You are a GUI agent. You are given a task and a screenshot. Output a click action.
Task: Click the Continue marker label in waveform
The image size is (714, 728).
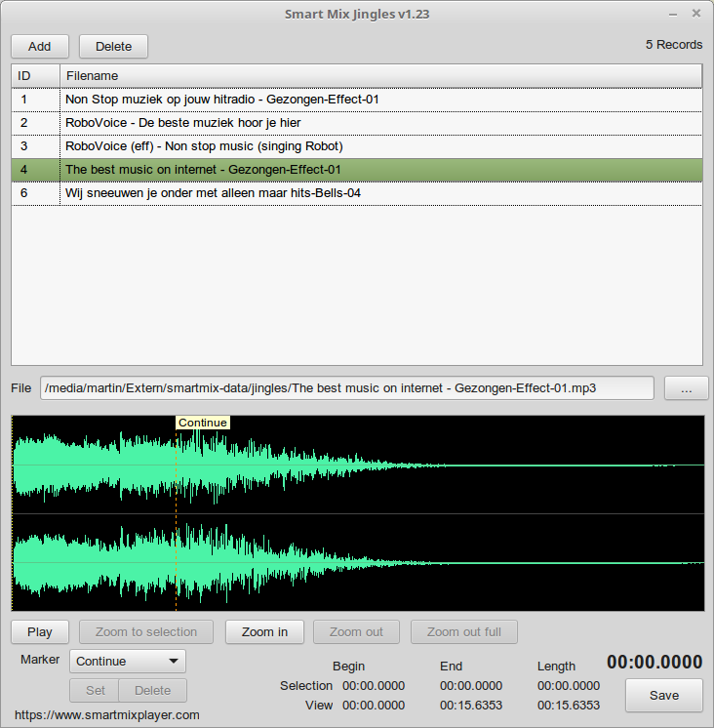(x=202, y=423)
